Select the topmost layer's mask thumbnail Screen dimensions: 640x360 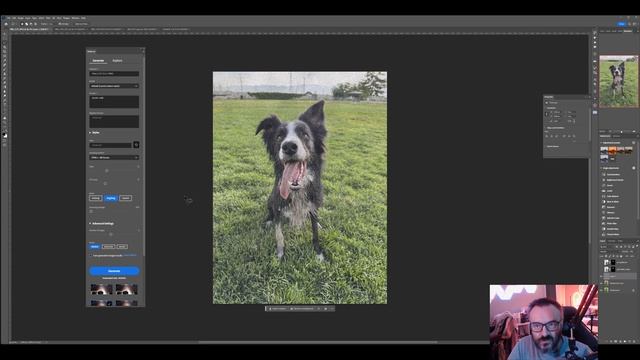(x=613, y=262)
